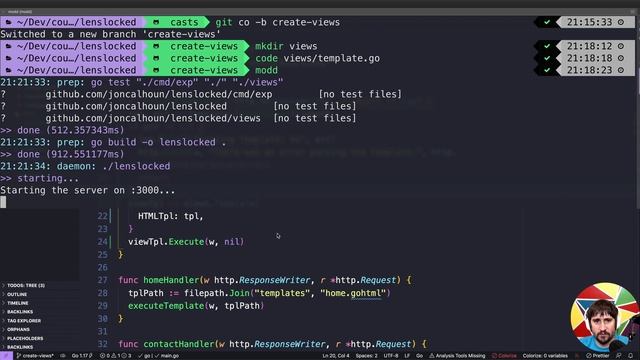Expand the OUTLINE section

pyautogui.click(x=16, y=294)
